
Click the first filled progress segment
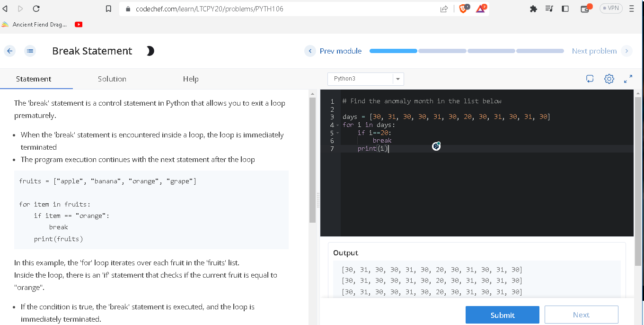point(393,51)
